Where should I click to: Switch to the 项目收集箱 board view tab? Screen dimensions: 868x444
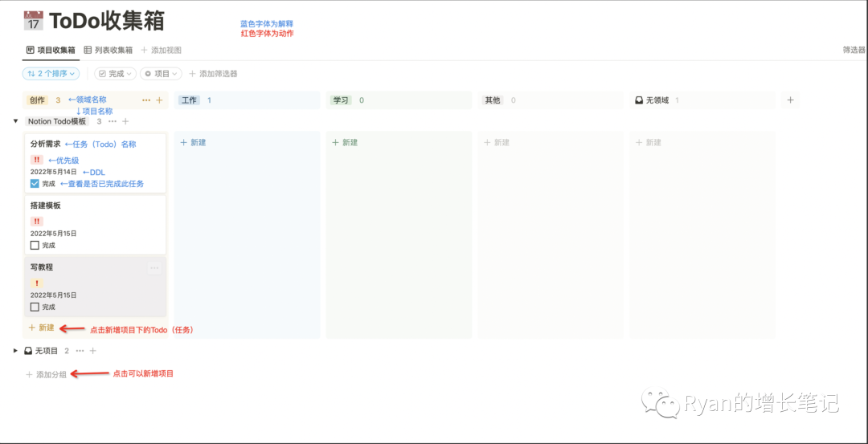(51, 51)
